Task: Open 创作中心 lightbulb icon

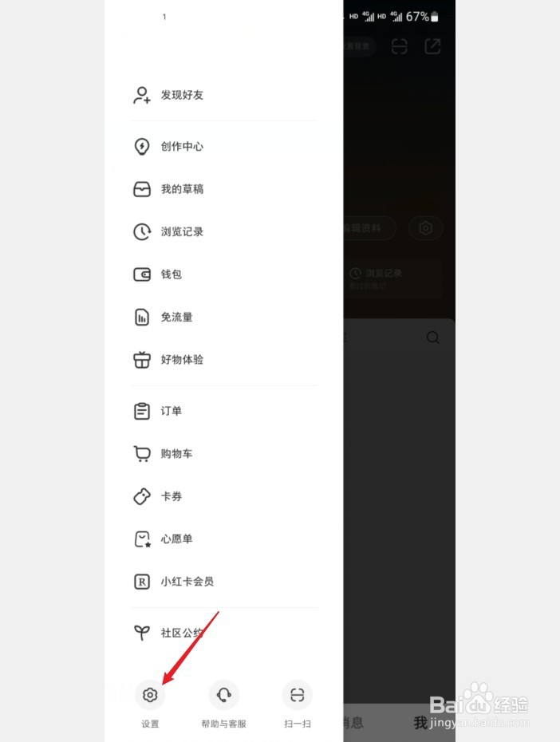Action: (142, 147)
